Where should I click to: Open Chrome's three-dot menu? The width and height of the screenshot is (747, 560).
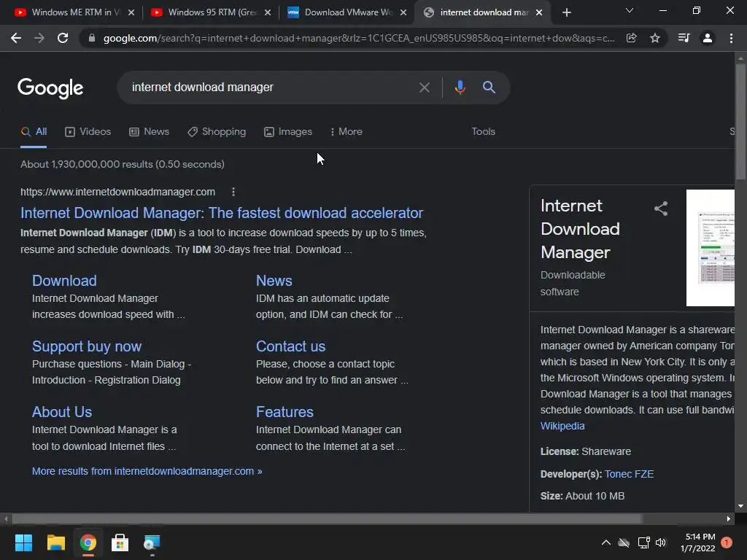point(731,38)
